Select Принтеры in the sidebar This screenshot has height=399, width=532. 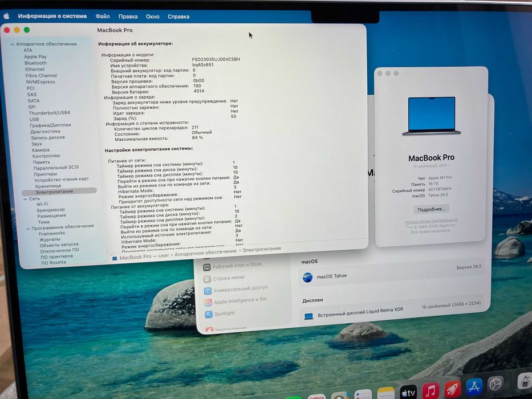[x=46, y=174]
